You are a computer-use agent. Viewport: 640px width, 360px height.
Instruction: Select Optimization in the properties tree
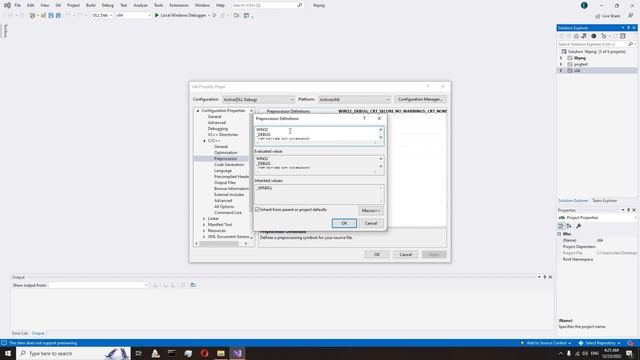226,153
